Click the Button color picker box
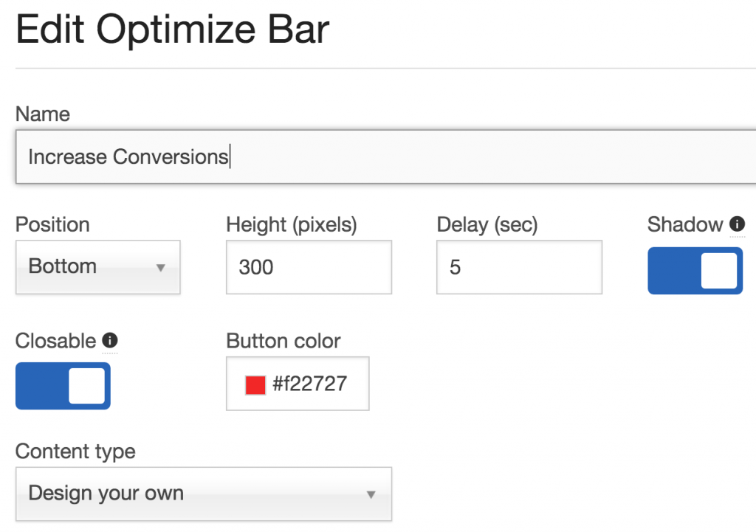This screenshot has height=532, width=756. (297, 384)
